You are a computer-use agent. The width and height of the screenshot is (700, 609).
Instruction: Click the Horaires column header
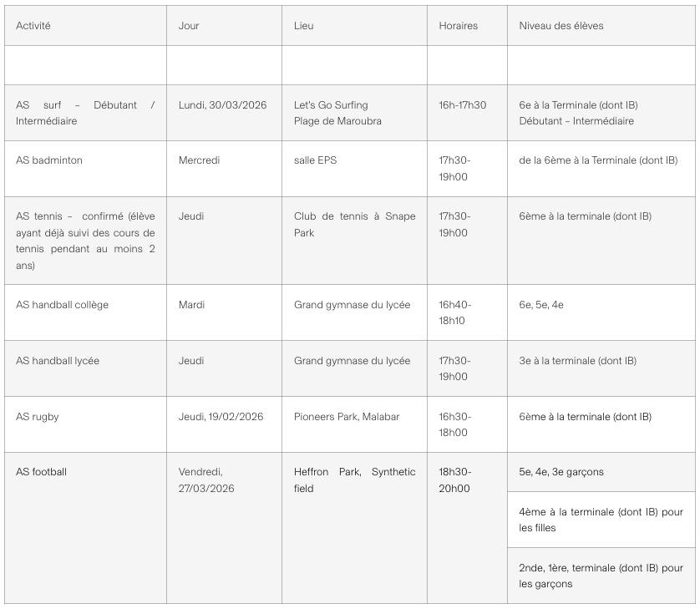[x=467, y=25]
